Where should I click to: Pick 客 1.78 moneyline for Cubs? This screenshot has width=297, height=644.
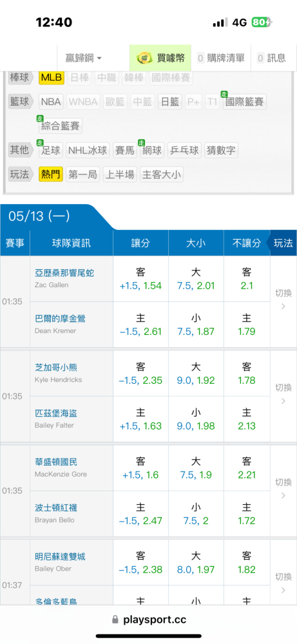(x=247, y=374)
